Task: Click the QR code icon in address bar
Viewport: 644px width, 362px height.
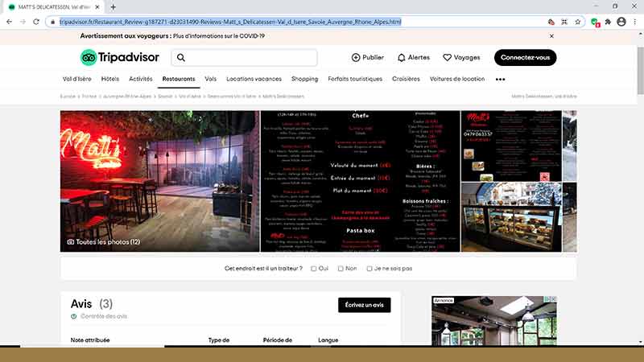Action: (564, 22)
